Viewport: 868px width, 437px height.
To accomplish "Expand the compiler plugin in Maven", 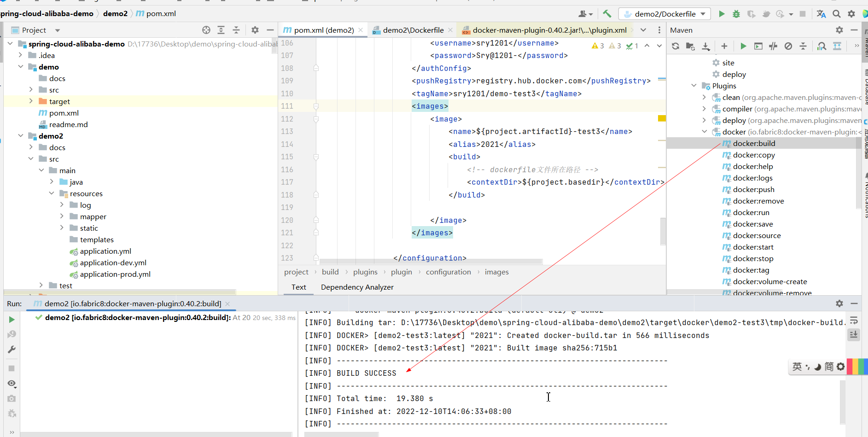I will point(704,109).
